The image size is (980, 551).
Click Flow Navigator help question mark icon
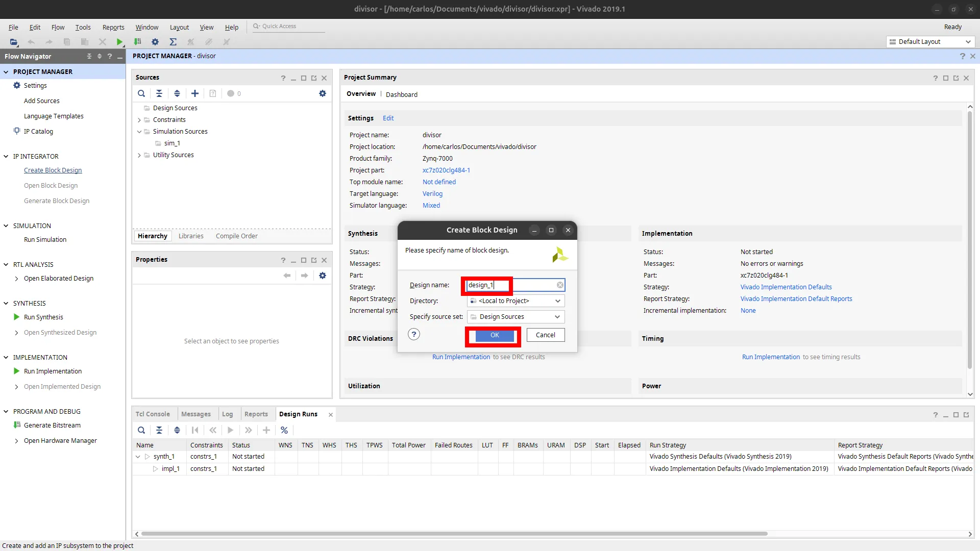click(x=109, y=56)
